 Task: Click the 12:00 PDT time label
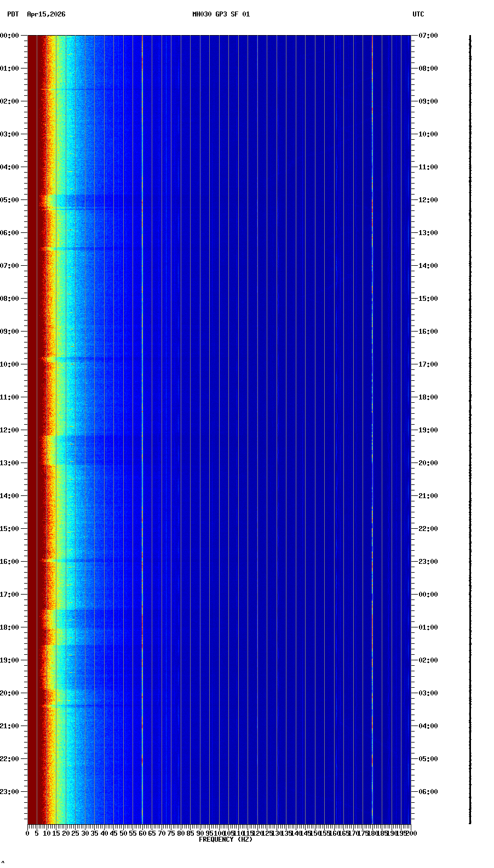(x=10, y=430)
